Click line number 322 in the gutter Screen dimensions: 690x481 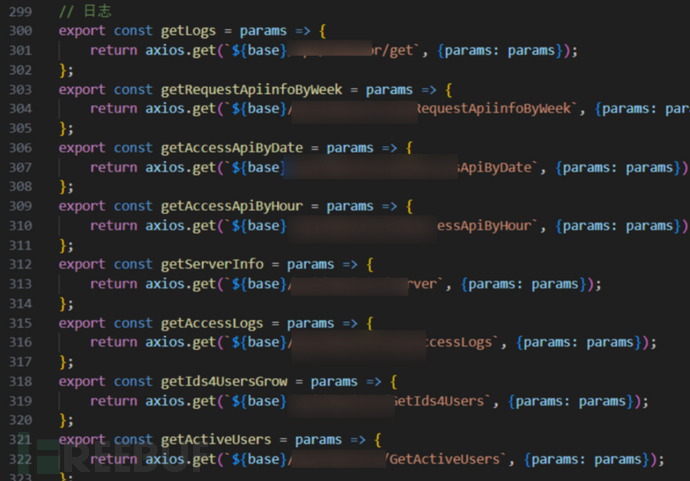(20, 460)
